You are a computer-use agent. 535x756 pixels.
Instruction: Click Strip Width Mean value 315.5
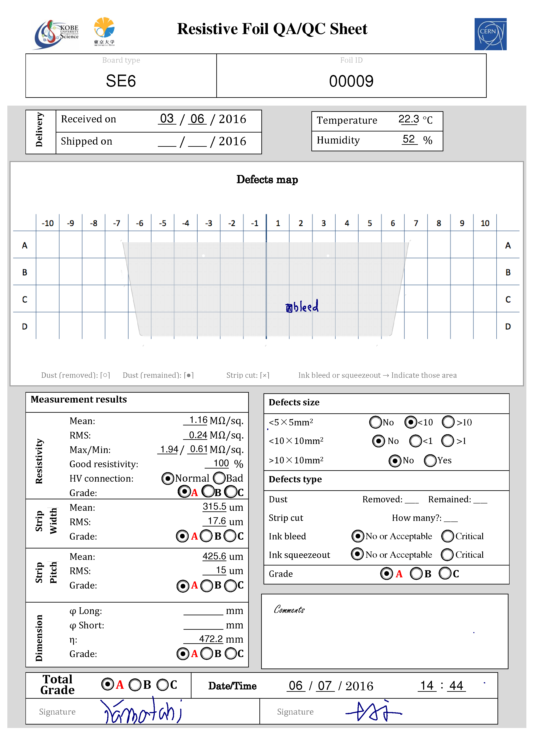point(215,506)
